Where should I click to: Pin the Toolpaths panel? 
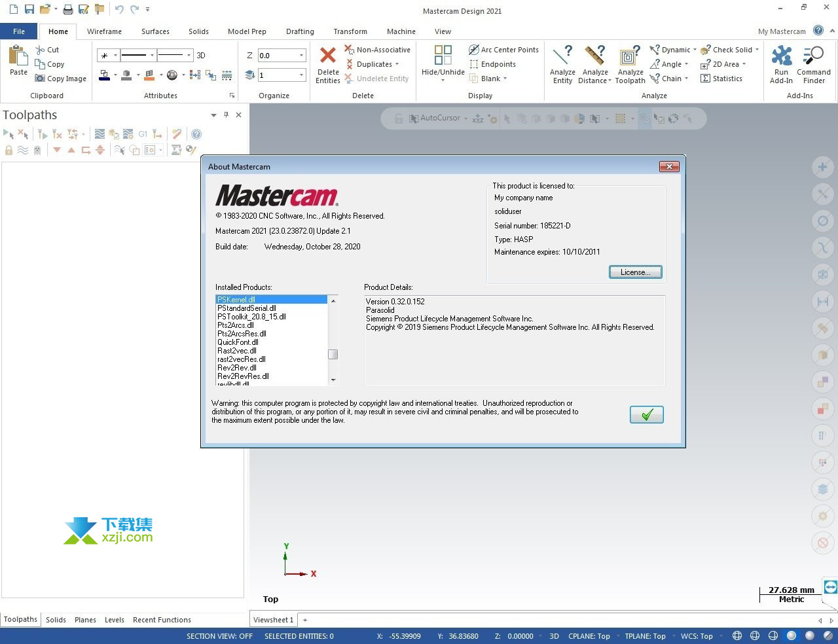pos(226,115)
